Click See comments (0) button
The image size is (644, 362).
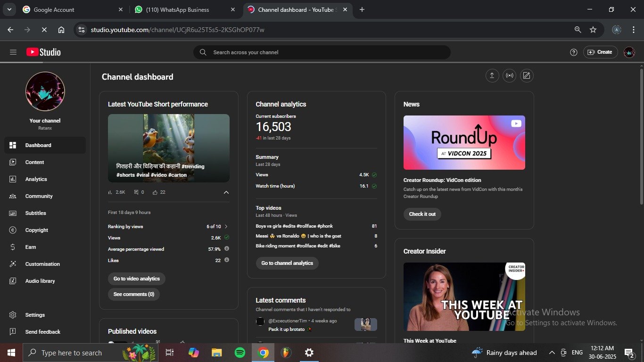(x=134, y=294)
